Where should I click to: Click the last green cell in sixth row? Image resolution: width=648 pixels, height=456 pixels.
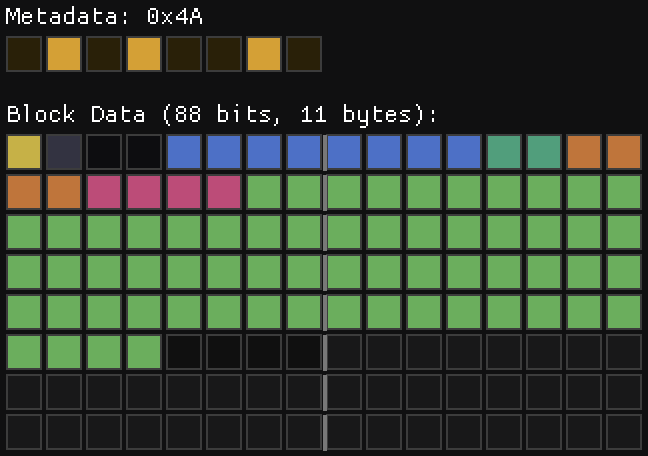[x=144, y=352]
